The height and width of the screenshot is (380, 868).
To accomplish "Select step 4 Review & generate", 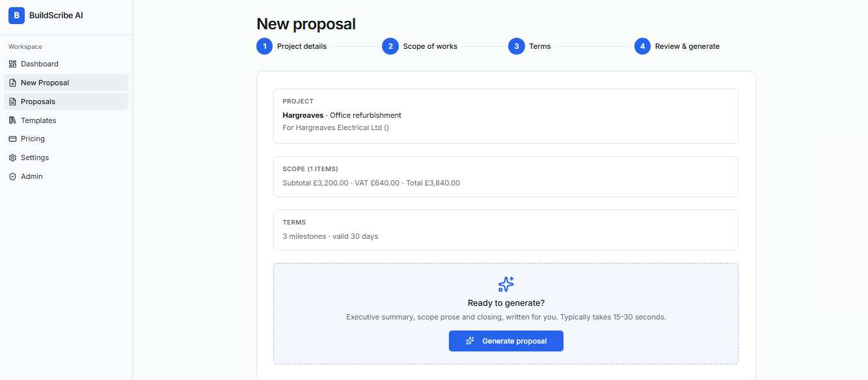I will (x=677, y=46).
